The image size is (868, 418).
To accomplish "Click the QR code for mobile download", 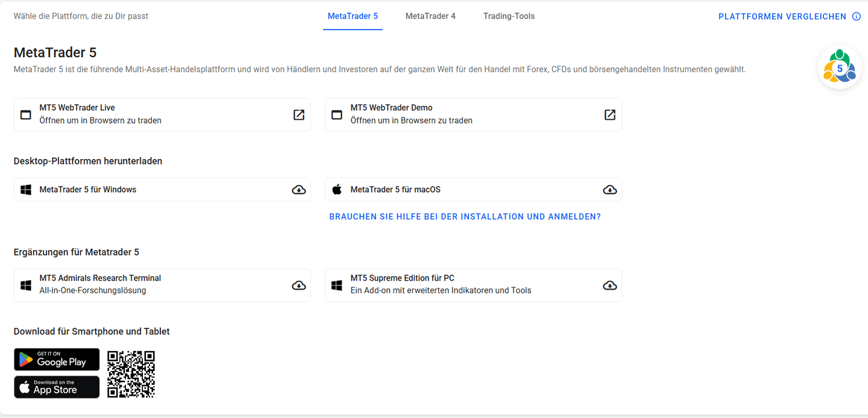I will pos(131,374).
